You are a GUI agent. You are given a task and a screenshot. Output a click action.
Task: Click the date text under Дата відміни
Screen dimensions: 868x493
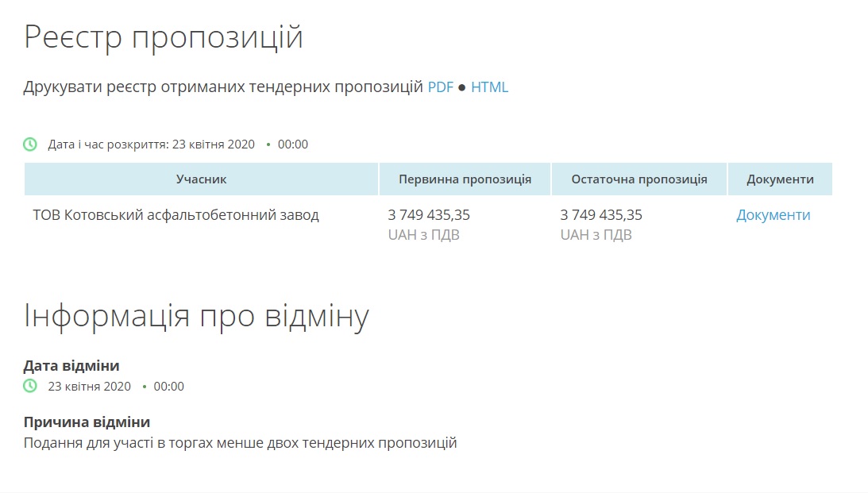89,387
